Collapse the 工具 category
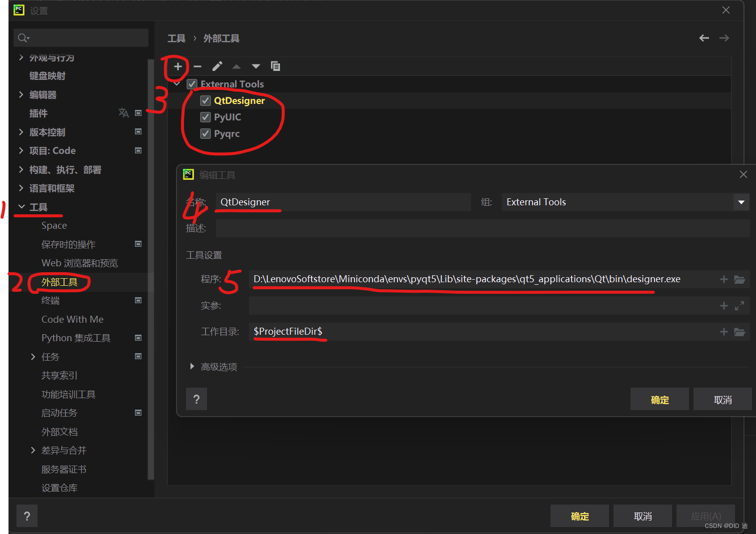Image resolution: width=756 pixels, height=534 pixels. coord(21,206)
